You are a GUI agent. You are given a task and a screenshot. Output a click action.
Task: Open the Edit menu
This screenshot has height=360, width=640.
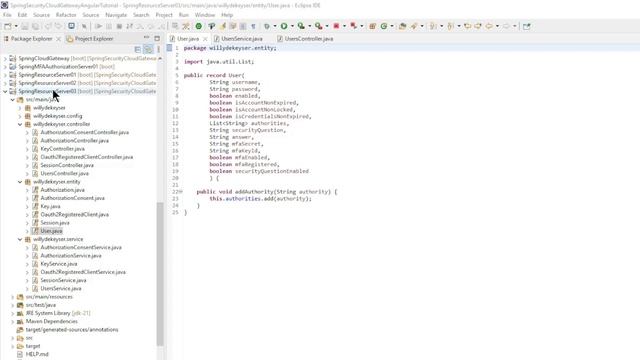click(x=22, y=15)
